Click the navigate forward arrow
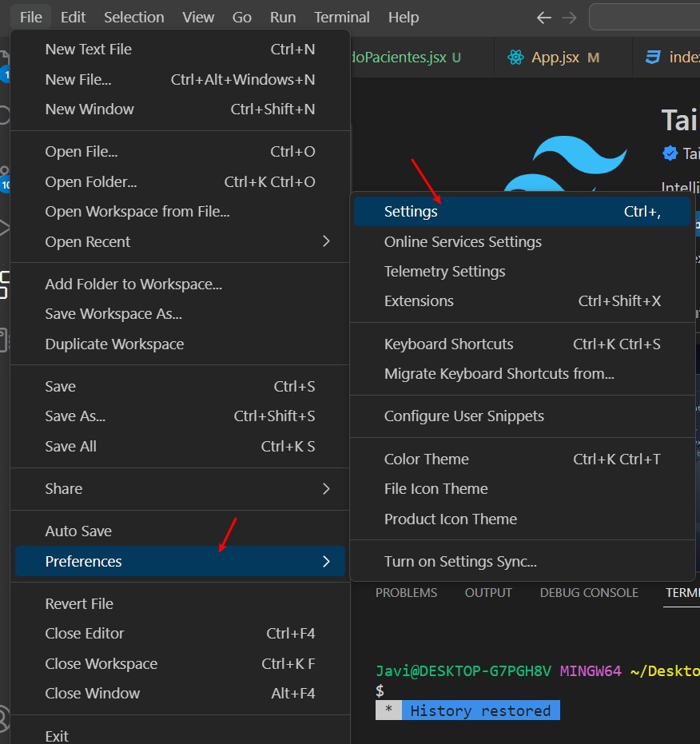Viewport: 700px width, 744px height. click(x=569, y=18)
